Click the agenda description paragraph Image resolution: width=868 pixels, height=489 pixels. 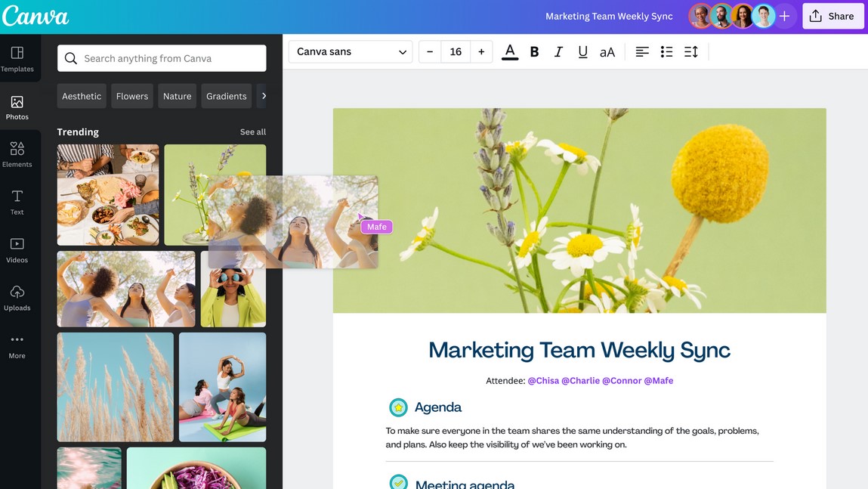pyautogui.click(x=573, y=438)
